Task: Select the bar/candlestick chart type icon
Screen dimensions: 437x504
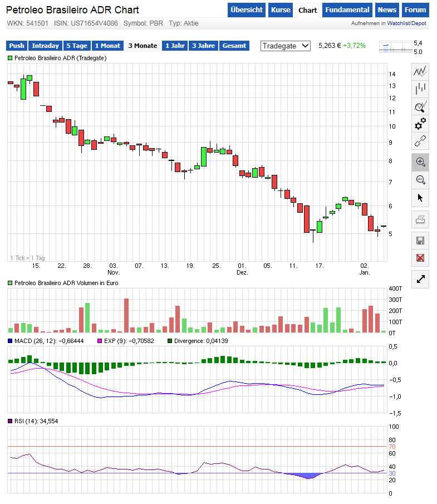Action: 420,89
